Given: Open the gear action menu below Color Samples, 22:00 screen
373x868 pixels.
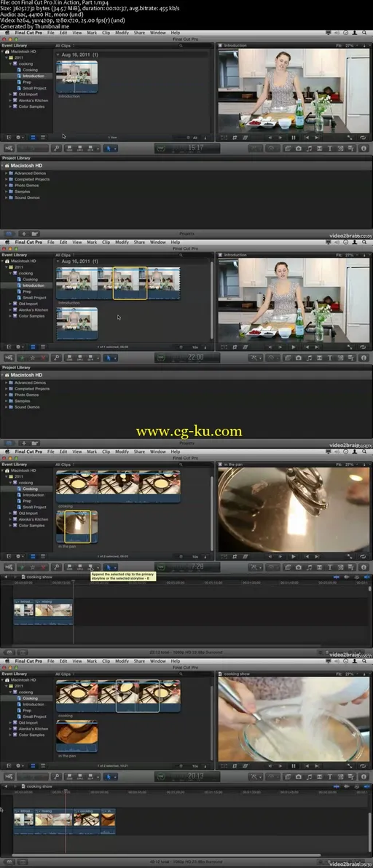Looking at the screenshot, I should click(x=20, y=347).
